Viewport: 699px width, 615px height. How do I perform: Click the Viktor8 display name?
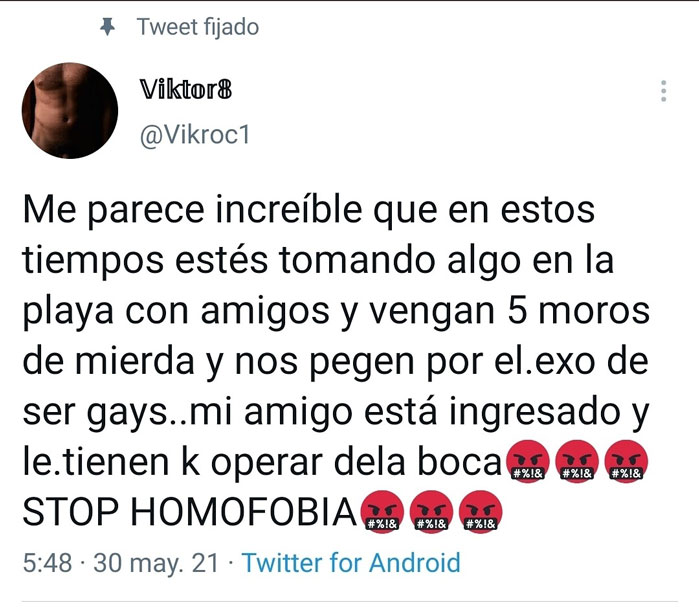pos(186,90)
